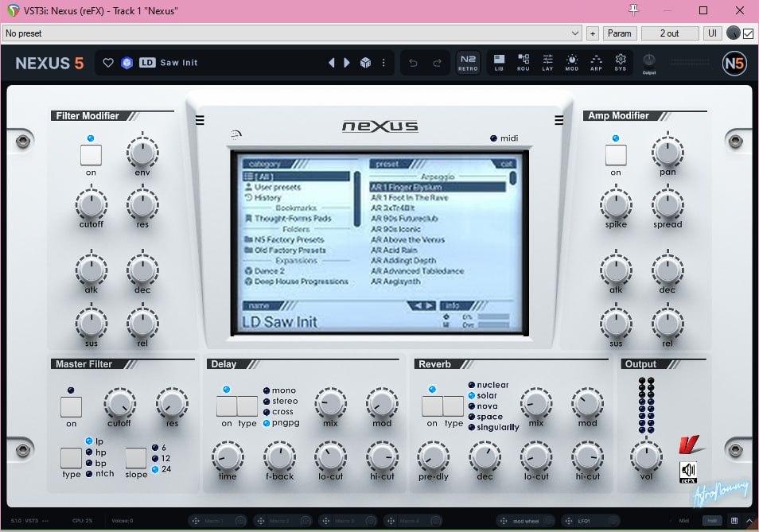Turn on the Filter Modifier

pyautogui.click(x=91, y=155)
